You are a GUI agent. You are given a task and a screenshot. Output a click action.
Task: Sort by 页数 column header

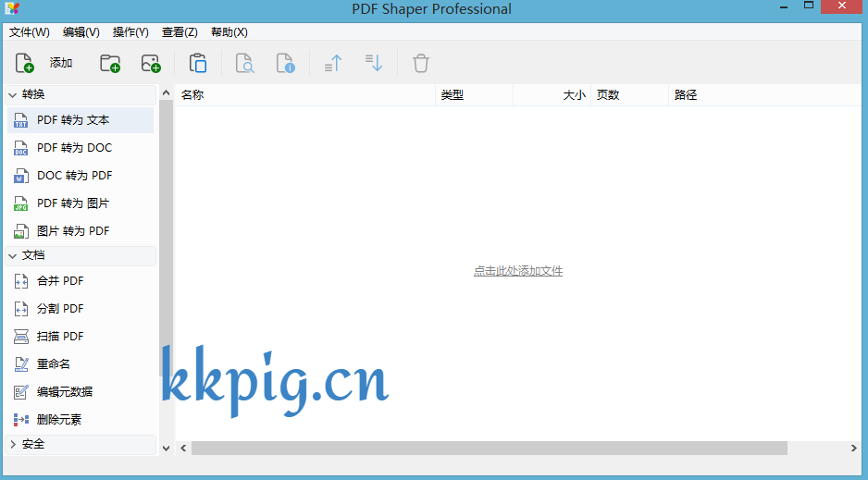point(630,95)
